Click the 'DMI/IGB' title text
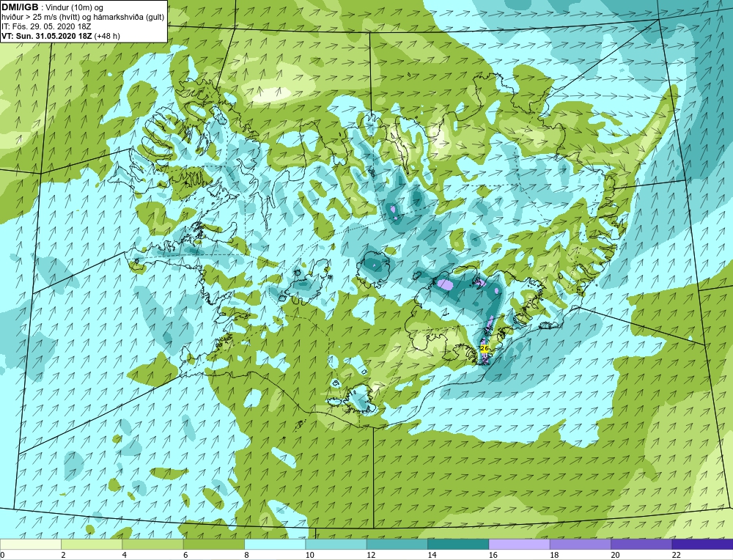Screen dimensions: 733x560 coord(20,7)
